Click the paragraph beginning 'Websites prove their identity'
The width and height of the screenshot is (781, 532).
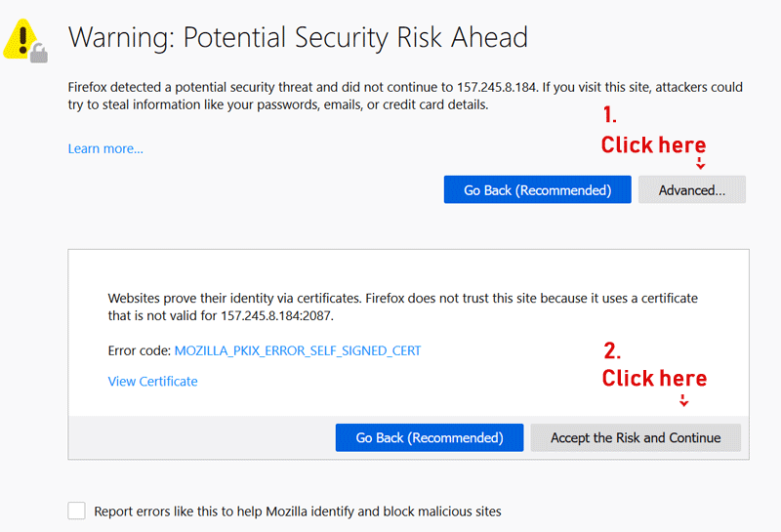[403, 307]
